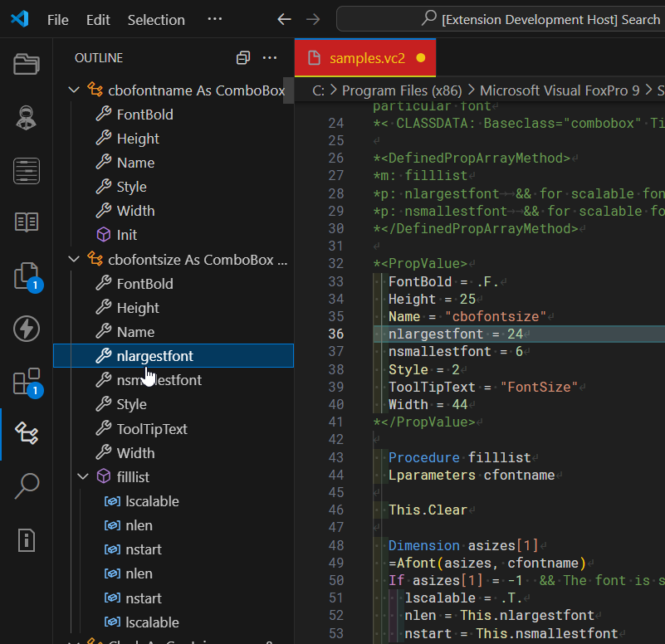Select the nsmallestfont outline item
This screenshot has height=644, width=665.
coord(174,380)
